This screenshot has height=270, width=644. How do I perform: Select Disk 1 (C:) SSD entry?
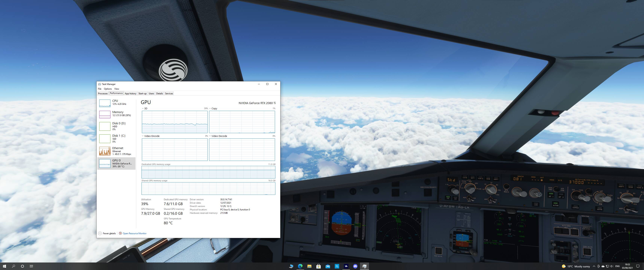pos(116,139)
